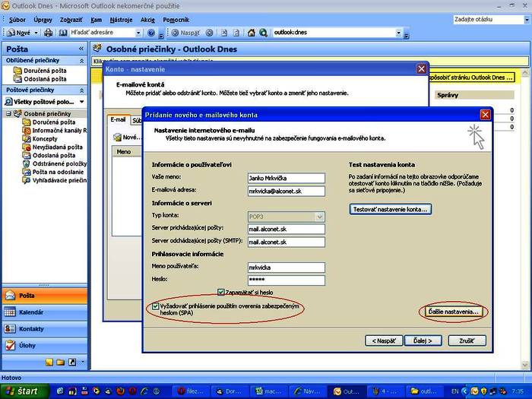The height and width of the screenshot is (399, 532).
Task: Collapse the Obľúbené priečinky section
Action: coord(81,61)
